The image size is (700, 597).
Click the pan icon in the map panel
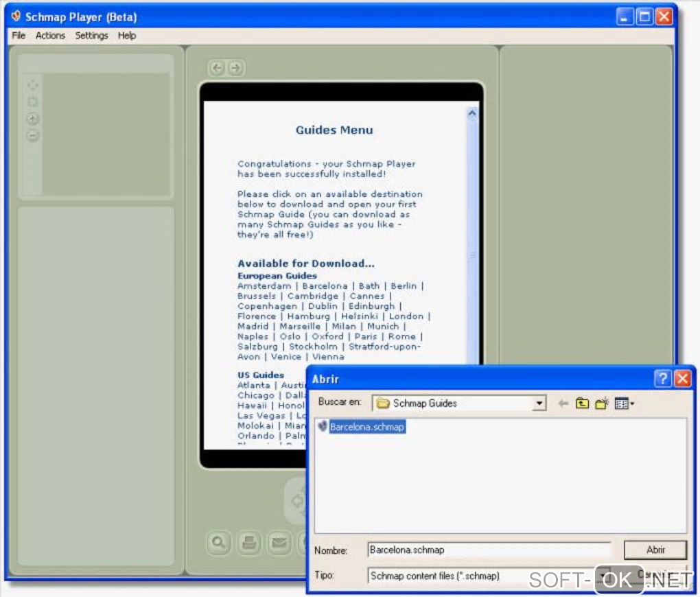pyautogui.click(x=32, y=85)
